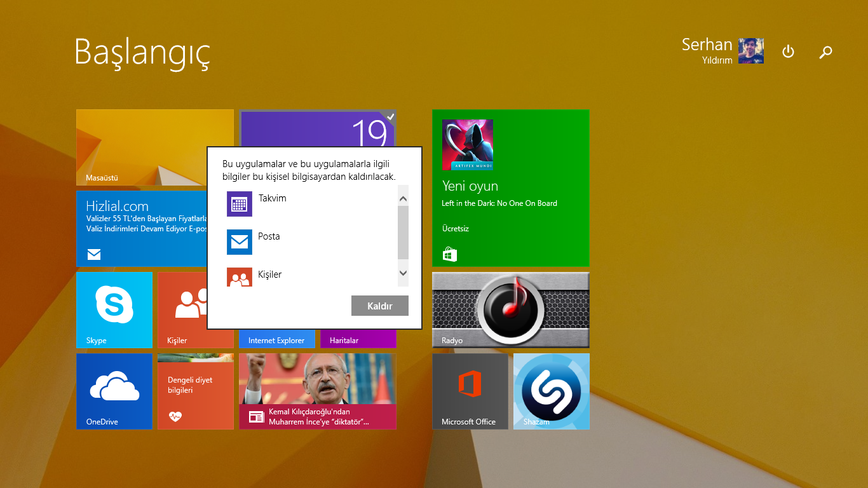Image resolution: width=868 pixels, height=488 pixels.
Task: Click the Store bag icon on green tile
Action: click(x=450, y=255)
